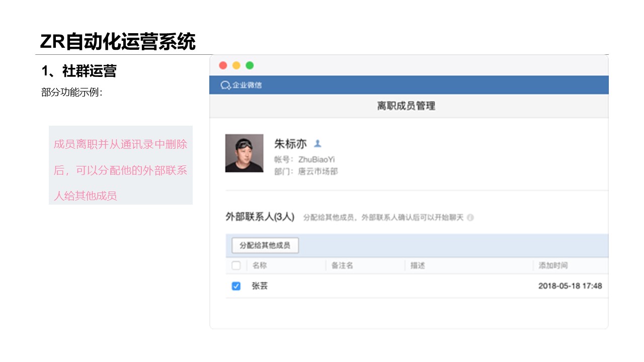The height and width of the screenshot is (362, 644).
Task: Sort by the 添加时间 column header
Action: 553,265
